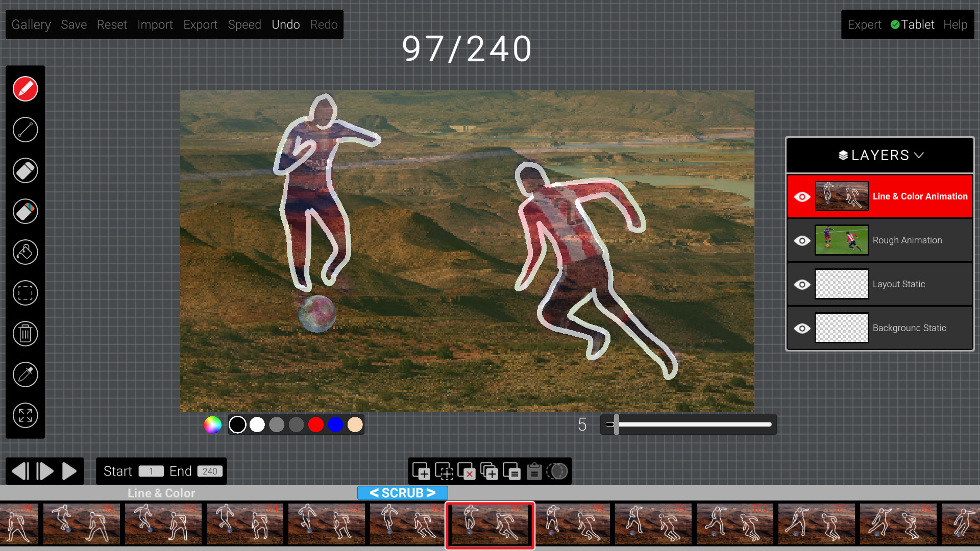Open the rainbow color picker
Image resolution: width=980 pixels, height=551 pixels.
[213, 424]
